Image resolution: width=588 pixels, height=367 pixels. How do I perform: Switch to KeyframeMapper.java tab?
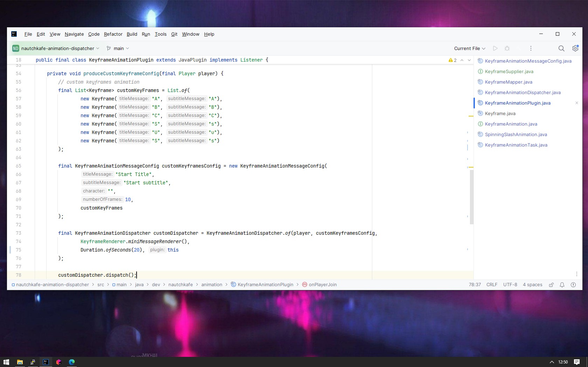(528, 82)
